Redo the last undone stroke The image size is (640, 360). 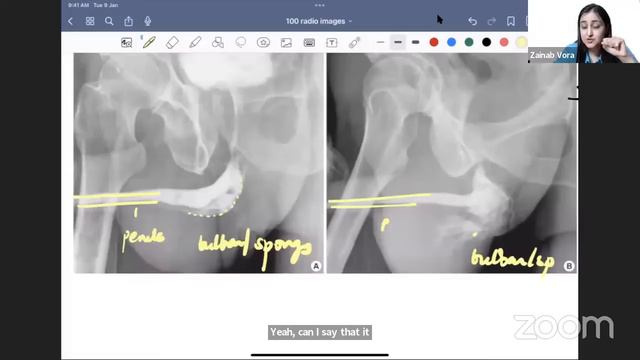pos(492,21)
